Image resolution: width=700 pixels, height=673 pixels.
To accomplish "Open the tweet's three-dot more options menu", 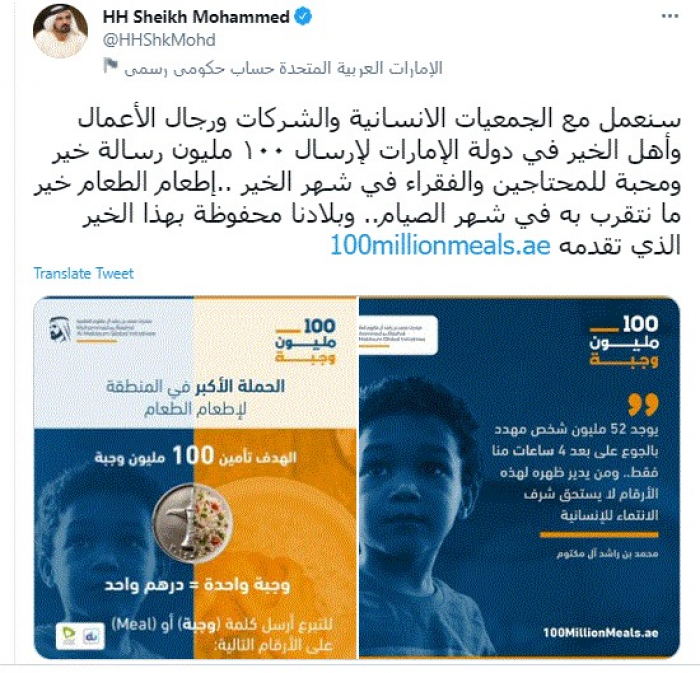I will tap(670, 17).
